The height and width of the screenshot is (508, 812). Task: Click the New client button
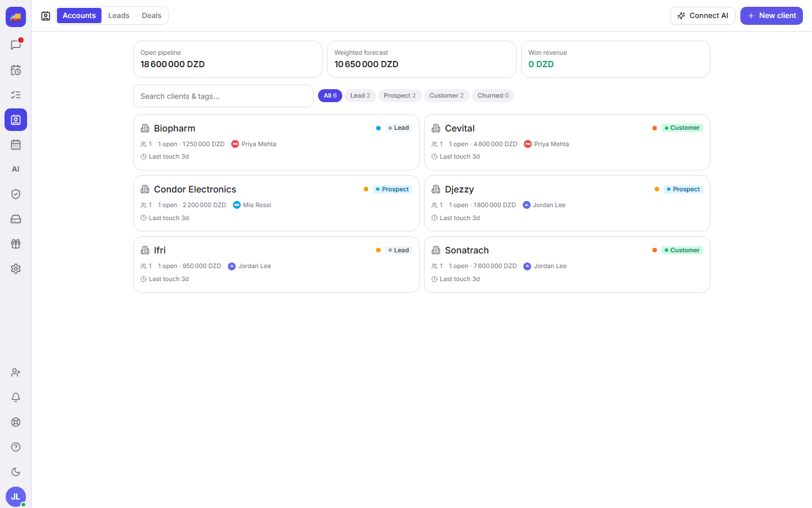click(x=771, y=16)
